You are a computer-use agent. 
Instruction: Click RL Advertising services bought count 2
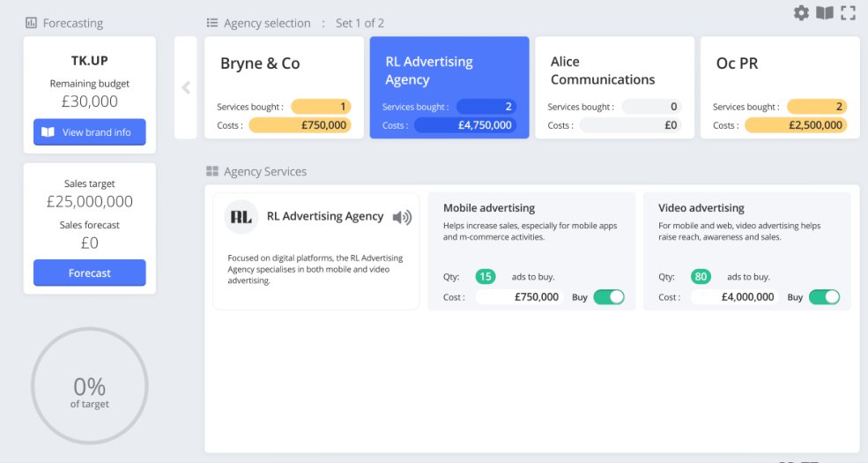[486, 107]
